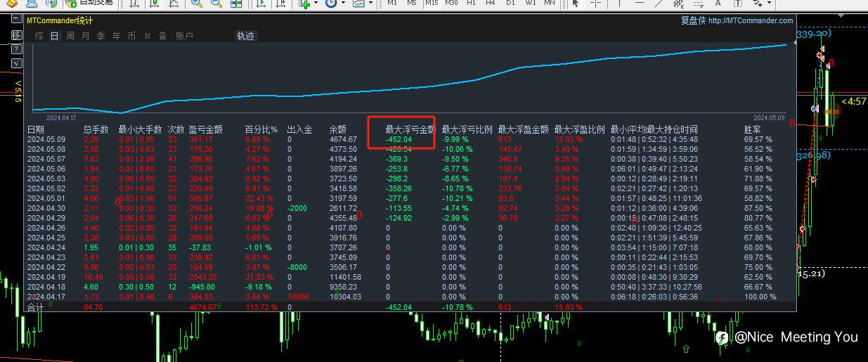Select the trendline tool
This screenshot has width=868, height=362.
659,4
